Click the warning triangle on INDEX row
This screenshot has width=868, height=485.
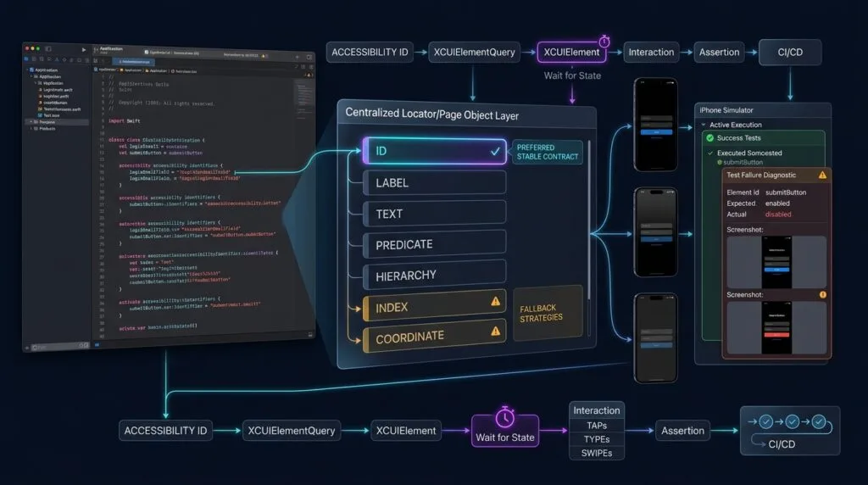[x=495, y=302]
